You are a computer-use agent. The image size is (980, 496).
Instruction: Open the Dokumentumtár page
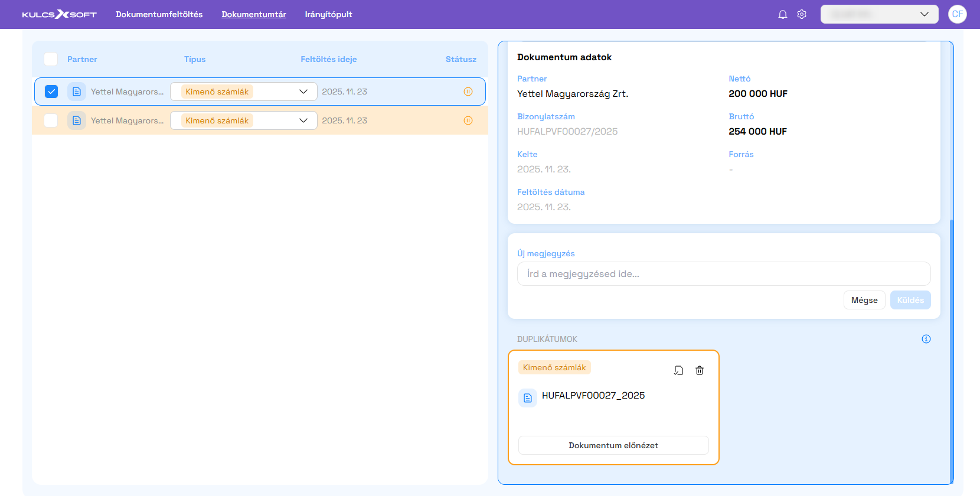(x=254, y=14)
